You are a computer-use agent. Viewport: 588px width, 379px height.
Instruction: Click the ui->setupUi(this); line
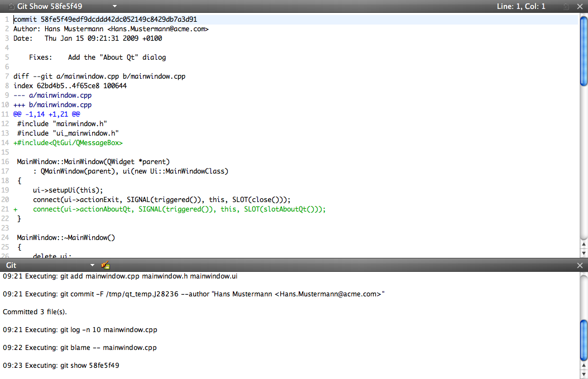pyautogui.click(x=68, y=190)
